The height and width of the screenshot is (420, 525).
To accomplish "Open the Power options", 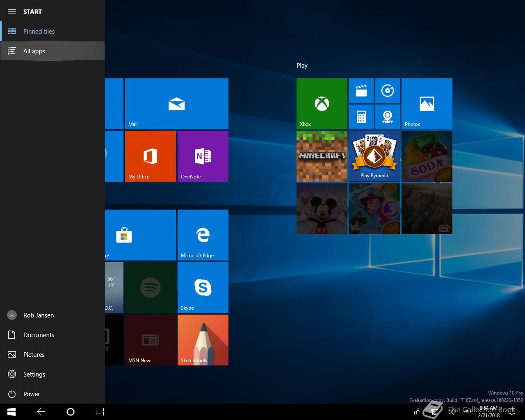I will (52, 394).
